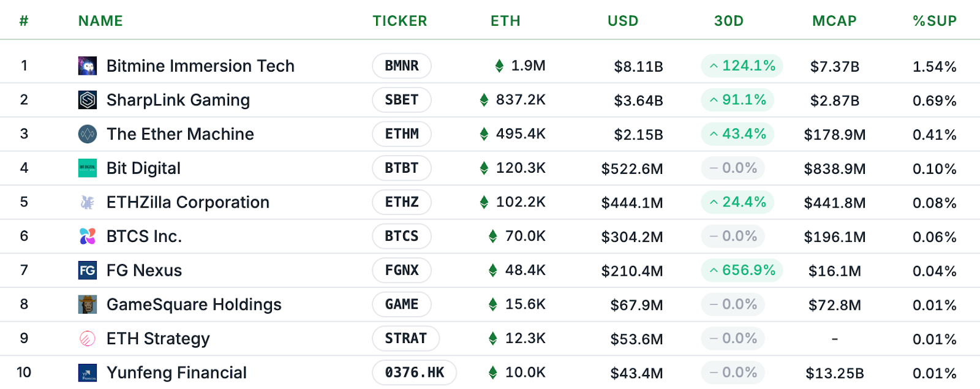This screenshot has width=980, height=389.
Task: Click the ETHZilla Corporation logo
Action: coord(88,202)
